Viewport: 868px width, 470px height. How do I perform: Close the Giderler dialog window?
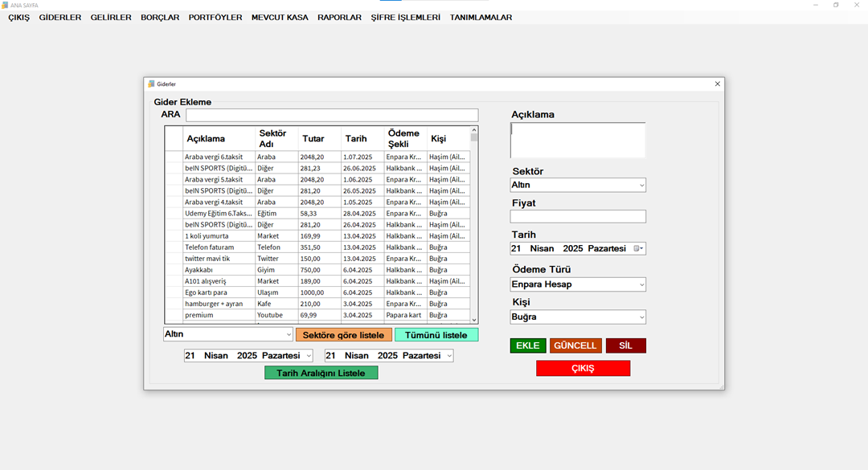[x=717, y=84]
